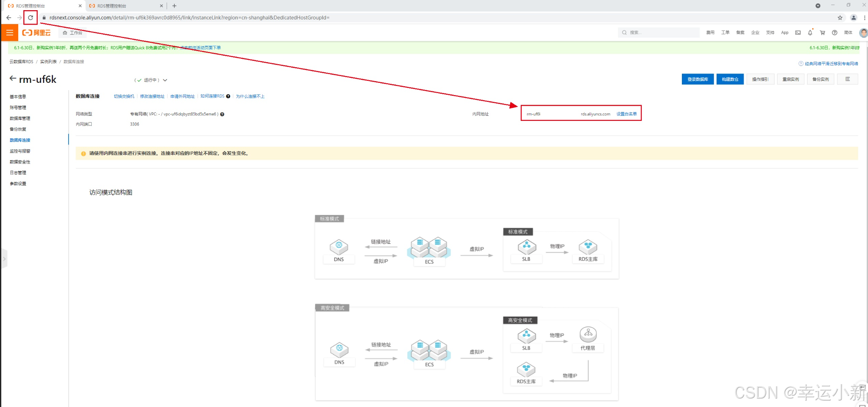Click the 云数据库RDS breadcrumb
The image size is (868, 407).
(x=21, y=62)
